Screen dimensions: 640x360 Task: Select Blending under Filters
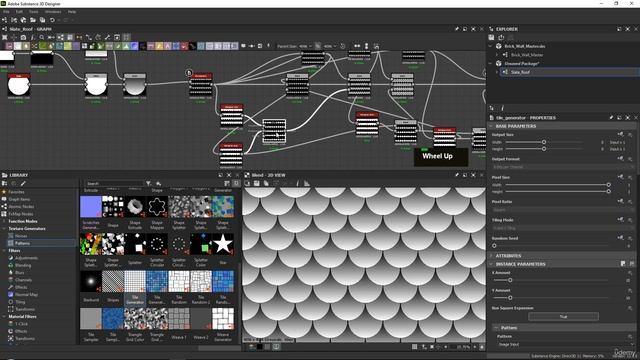pos(23,265)
